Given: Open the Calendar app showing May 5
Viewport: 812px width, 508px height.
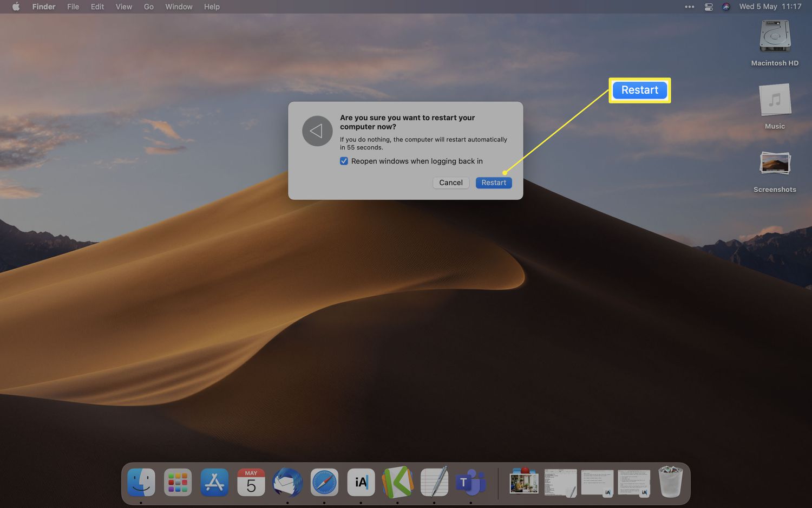Looking at the screenshot, I should 251,482.
